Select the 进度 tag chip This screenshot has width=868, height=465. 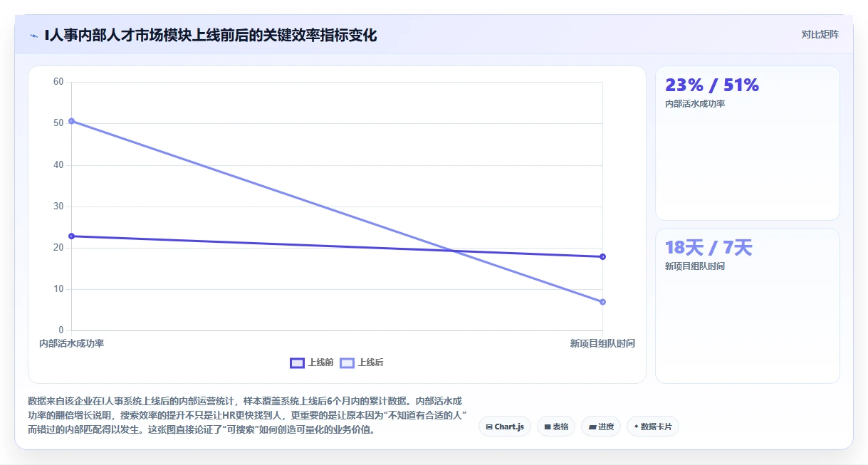pos(601,427)
